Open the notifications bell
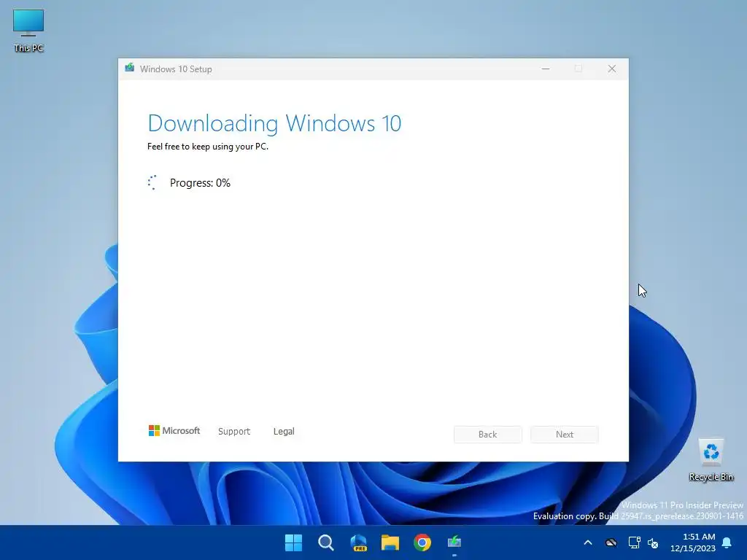Screen dimensions: 747x560 point(727,542)
